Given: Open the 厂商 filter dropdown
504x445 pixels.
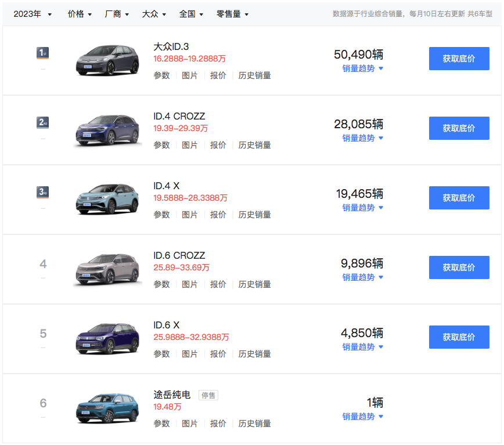Looking at the screenshot, I should click(x=117, y=14).
